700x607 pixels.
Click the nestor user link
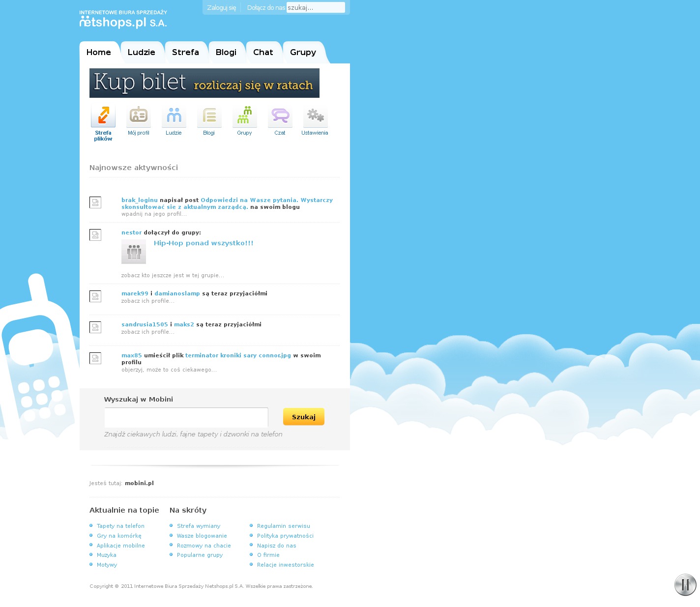(x=131, y=232)
